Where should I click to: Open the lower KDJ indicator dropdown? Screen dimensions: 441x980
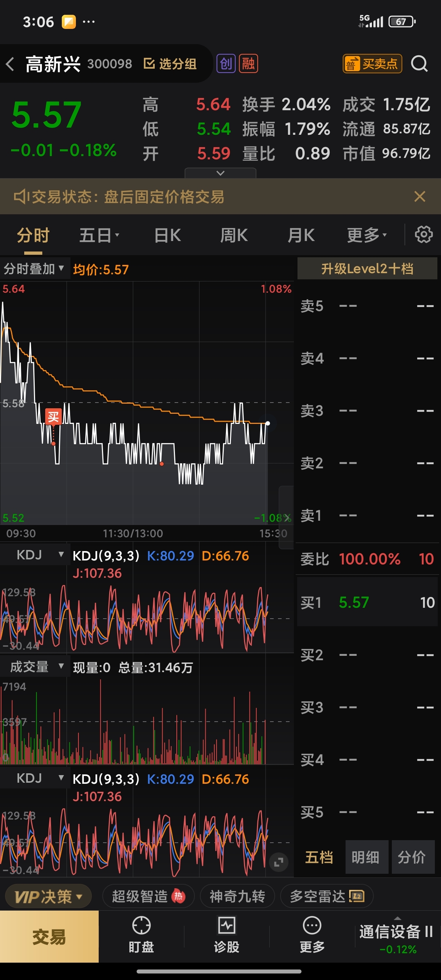click(35, 778)
